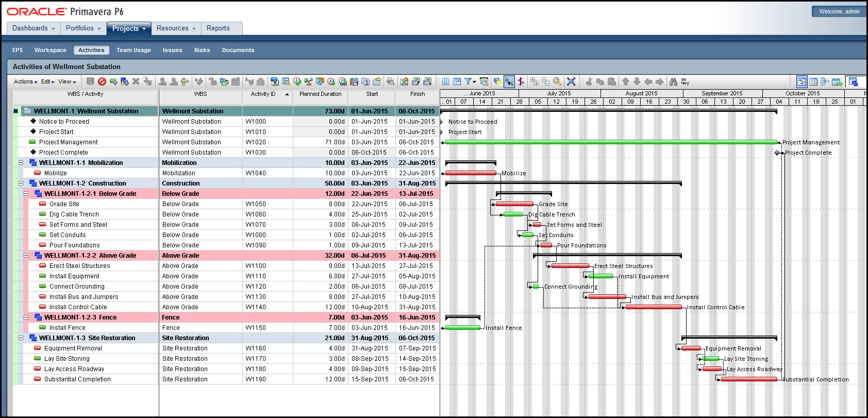Toggle the highlight critical path icon
Viewport: 868px width, 418px height.
click(x=497, y=81)
